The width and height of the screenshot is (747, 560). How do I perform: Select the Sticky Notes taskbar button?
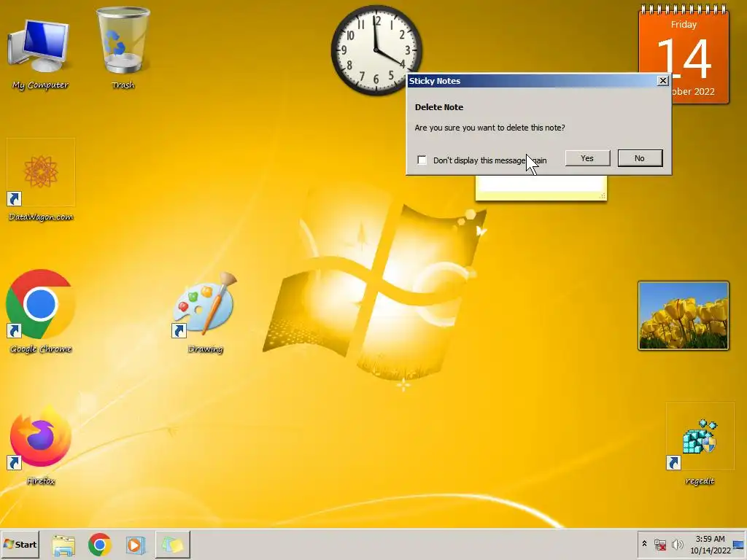point(172,545)
